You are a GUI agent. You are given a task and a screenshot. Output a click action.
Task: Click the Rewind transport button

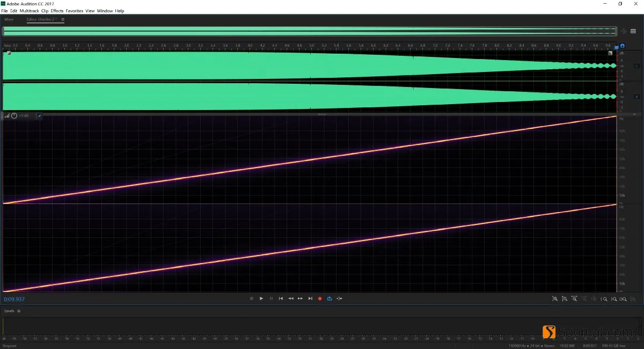click(291, 299)
